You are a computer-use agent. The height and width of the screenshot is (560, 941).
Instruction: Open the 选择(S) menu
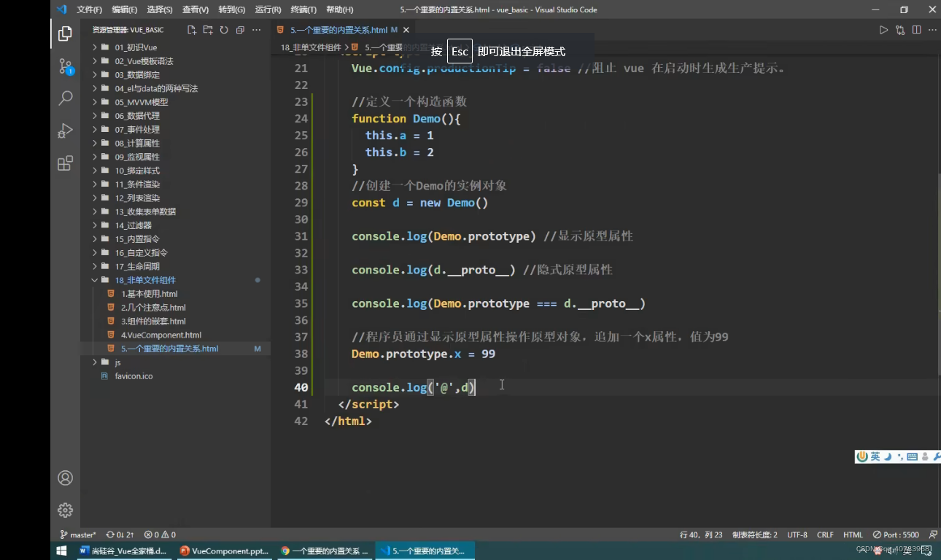click(x=160, y=9)
